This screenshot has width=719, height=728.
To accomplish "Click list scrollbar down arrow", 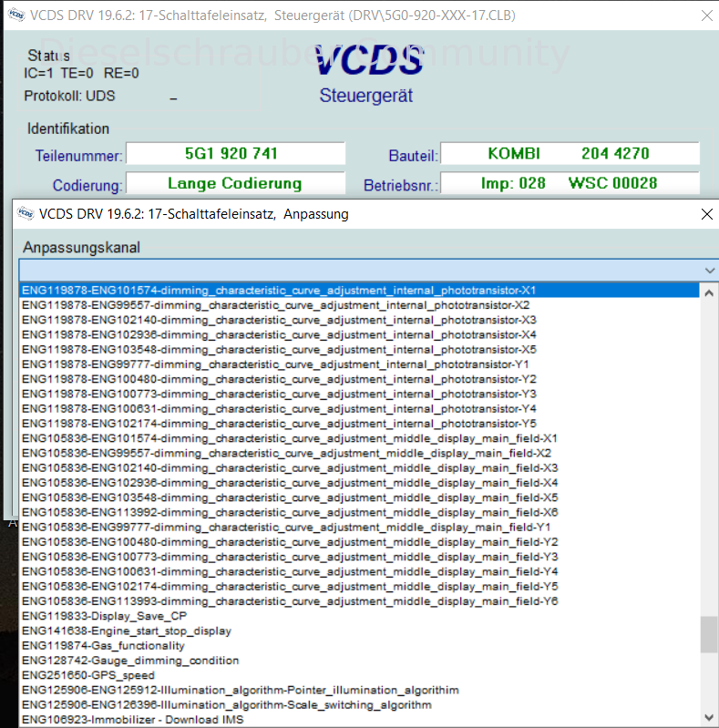I will (709, 717).
